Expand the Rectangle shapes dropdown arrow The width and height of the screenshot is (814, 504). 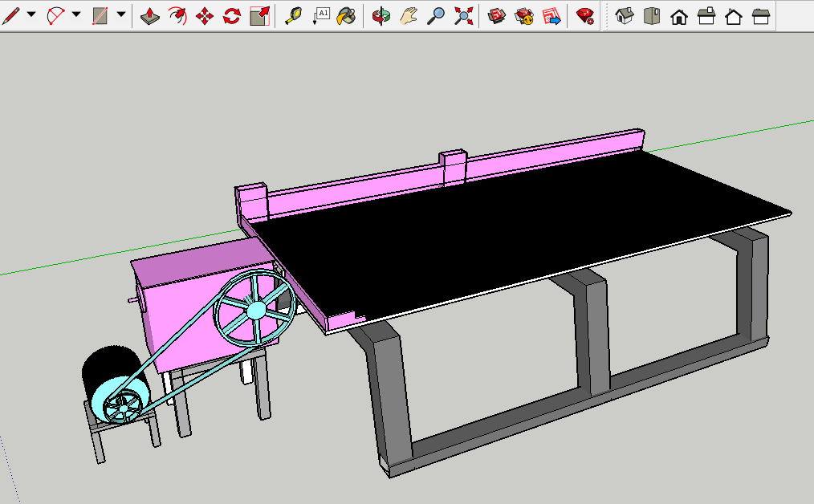click(x=120, y=14)
